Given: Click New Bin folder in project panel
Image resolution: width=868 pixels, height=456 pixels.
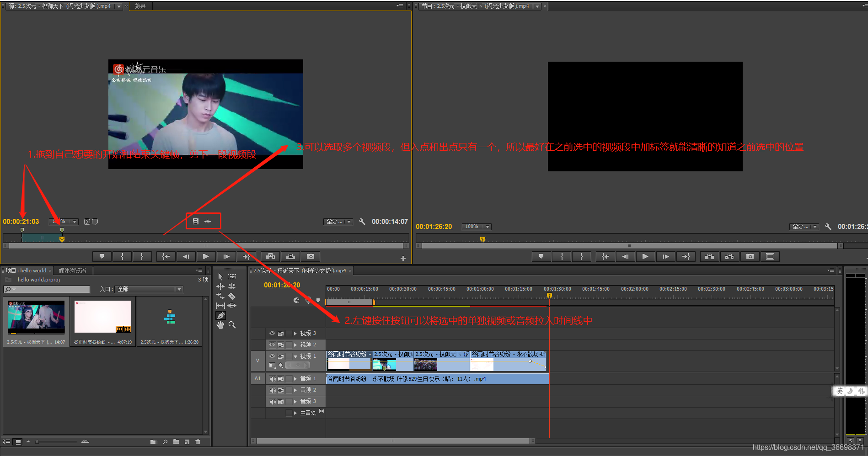Looking at the screenshot, I should tap(176, 442).
